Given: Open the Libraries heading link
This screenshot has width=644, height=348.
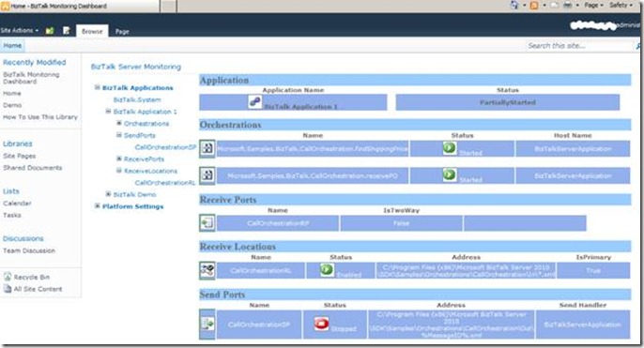Looking at the screenshot, I should (x=17, y=144).
